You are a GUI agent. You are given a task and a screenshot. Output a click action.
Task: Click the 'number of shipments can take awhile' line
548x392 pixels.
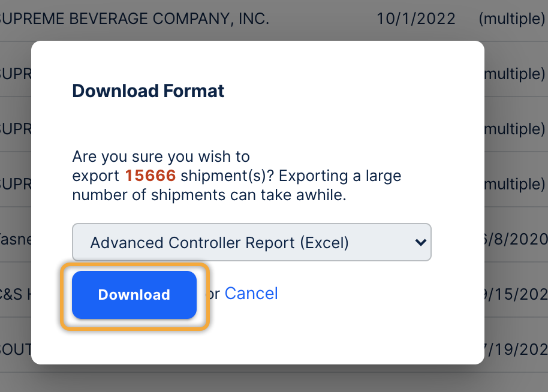pyautogui.click(x=209, y=195)
